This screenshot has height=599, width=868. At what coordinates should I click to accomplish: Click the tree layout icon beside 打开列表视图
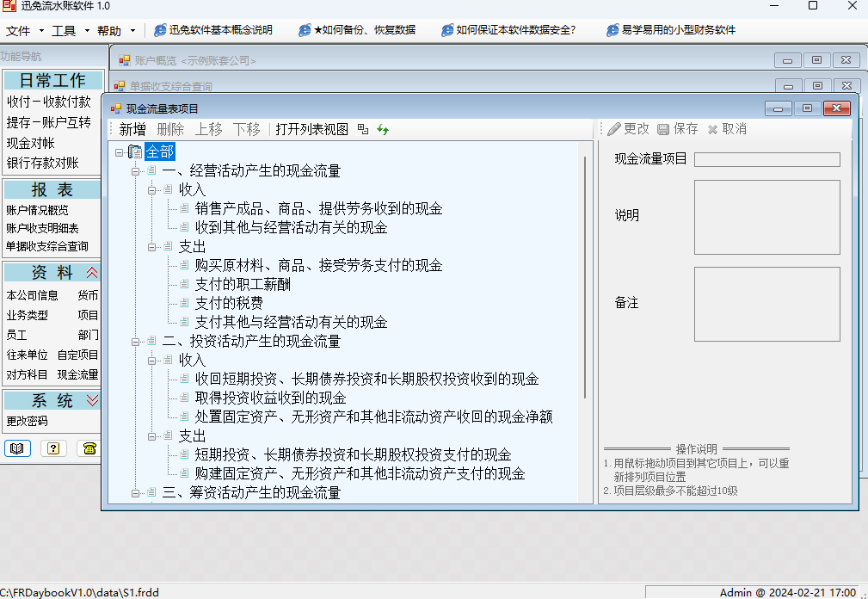click(363, 130)
